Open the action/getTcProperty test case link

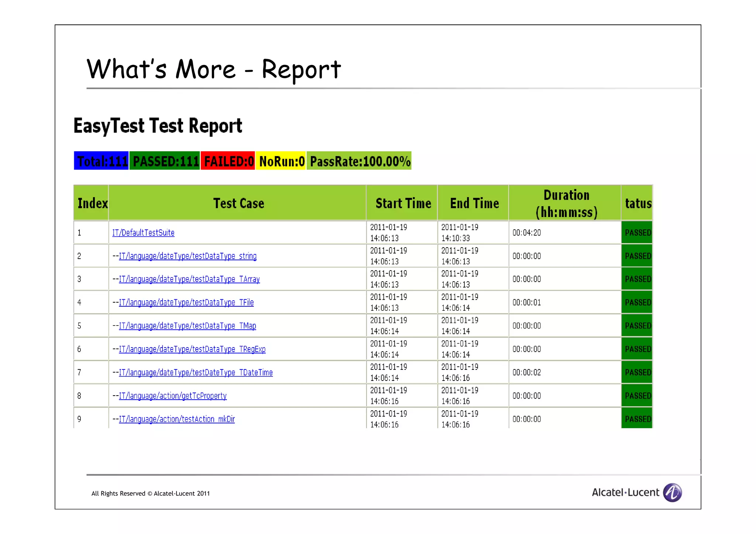point(173,396)
